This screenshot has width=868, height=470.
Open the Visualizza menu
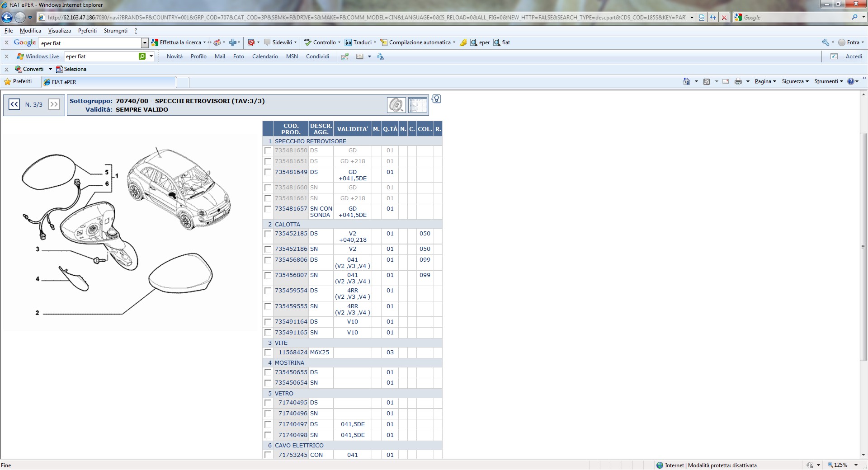(x=59, y=31)
